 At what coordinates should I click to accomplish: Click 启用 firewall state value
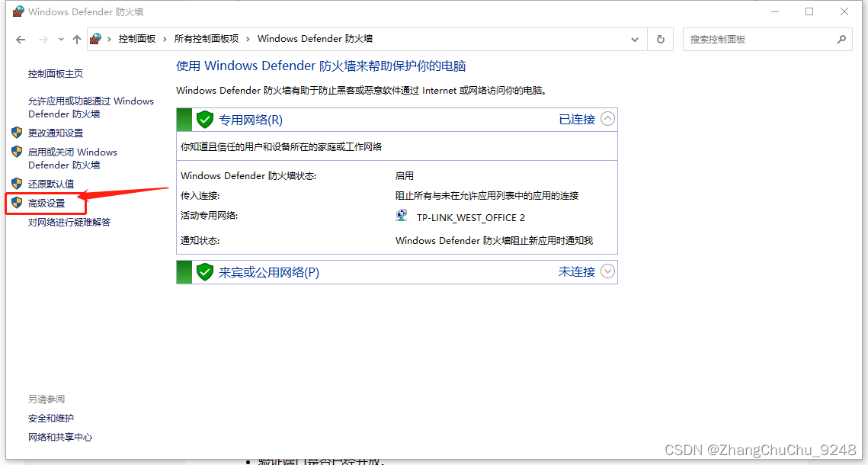404,176
